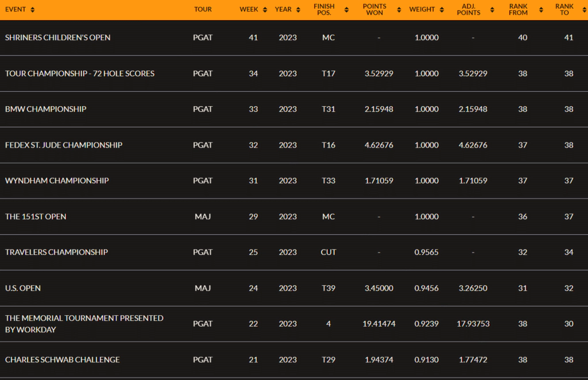Select T29 finish position cell
Viewport: 588px width, 380px height.
[328, 360]
